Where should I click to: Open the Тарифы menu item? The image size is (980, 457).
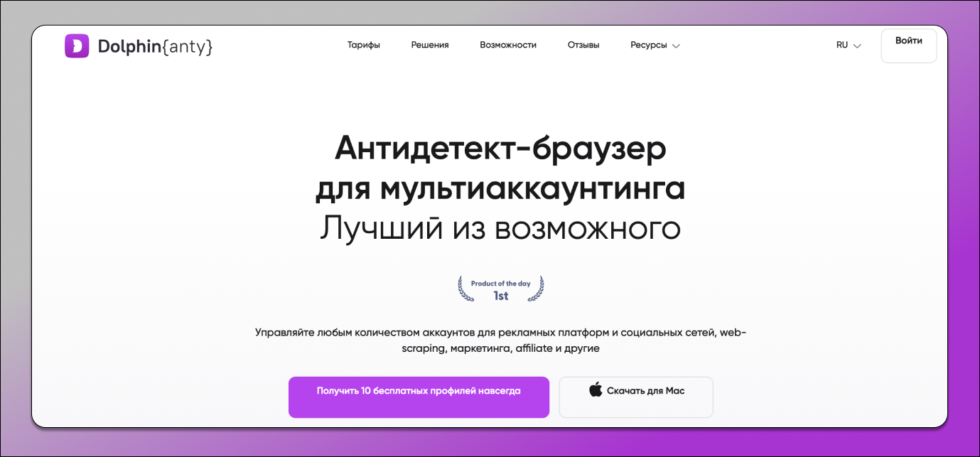point(363,45)
